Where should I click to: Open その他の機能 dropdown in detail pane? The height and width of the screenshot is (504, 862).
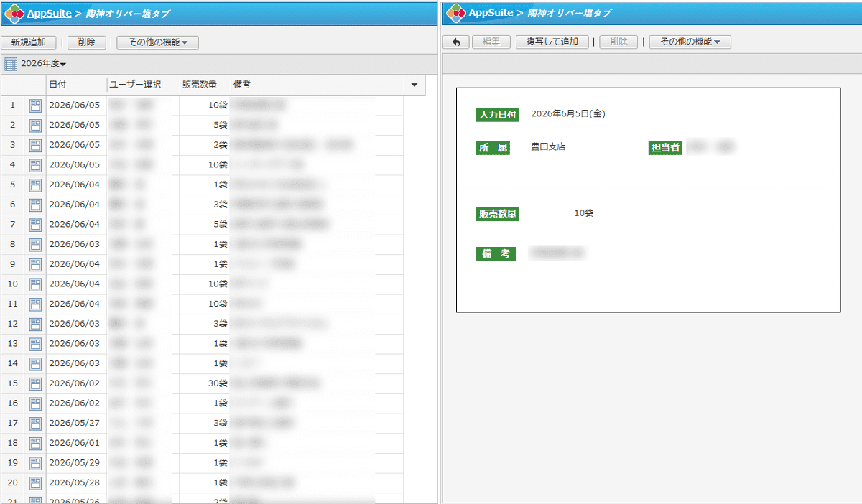tap(690, 42)
